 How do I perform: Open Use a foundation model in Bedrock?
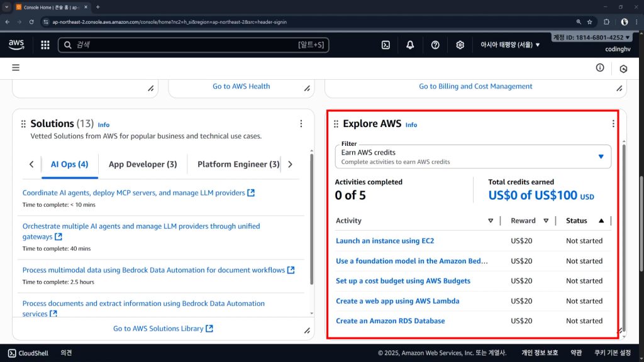click(x=411, y=261)
